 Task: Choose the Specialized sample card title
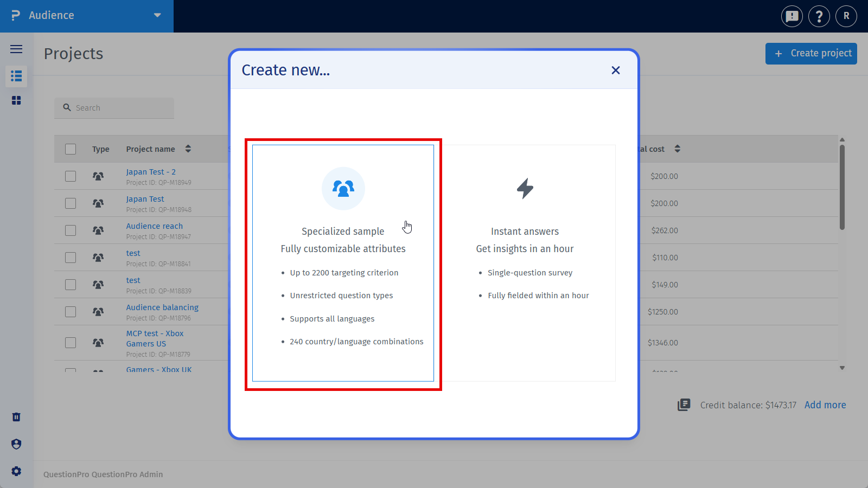(x=343, y=232)
